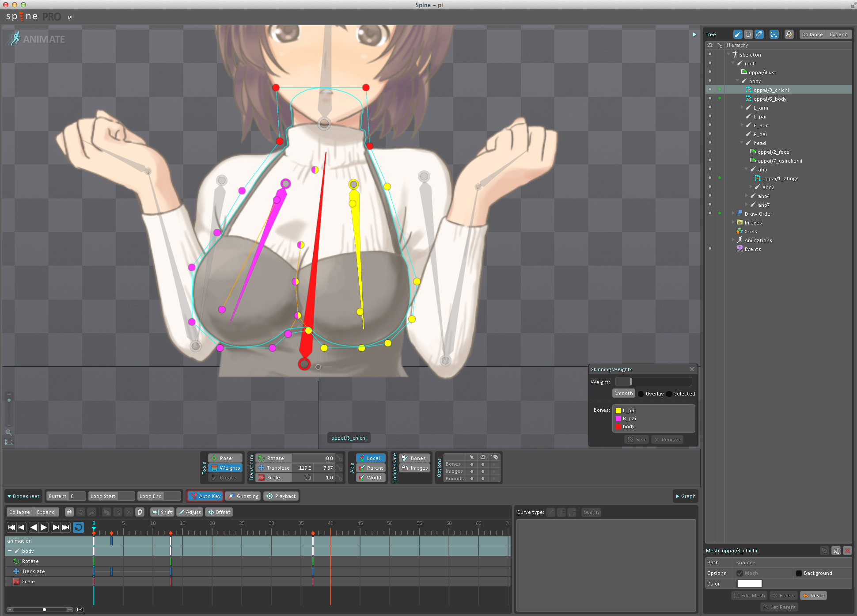This screenshot has width=857, height=616.
Task: Collapse the root bone node
Action: [733, 63]
